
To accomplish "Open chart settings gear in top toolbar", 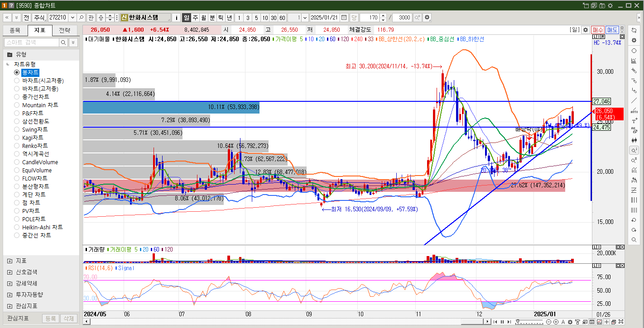I will point(427,18).
